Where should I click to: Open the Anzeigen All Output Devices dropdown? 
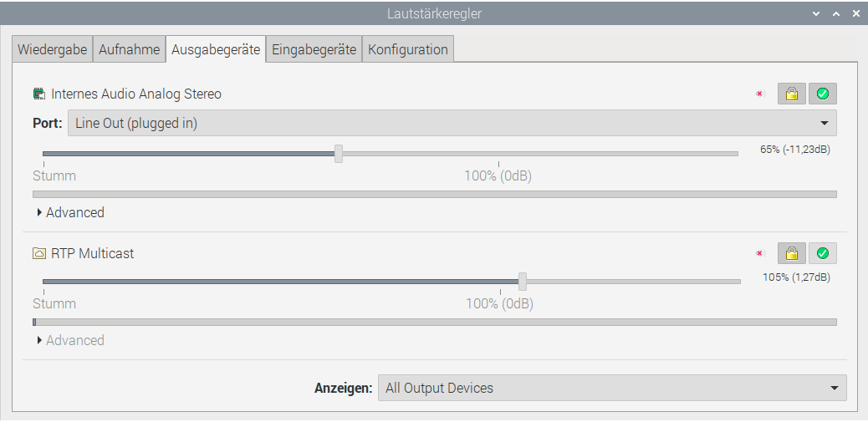point(612,388)
